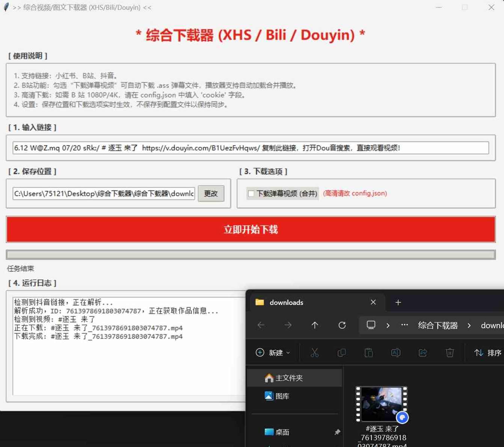This screenshot has width=504, height=447.
Task: Click the Rename icon in the Explorer toolbar
Action: (395, 353)
